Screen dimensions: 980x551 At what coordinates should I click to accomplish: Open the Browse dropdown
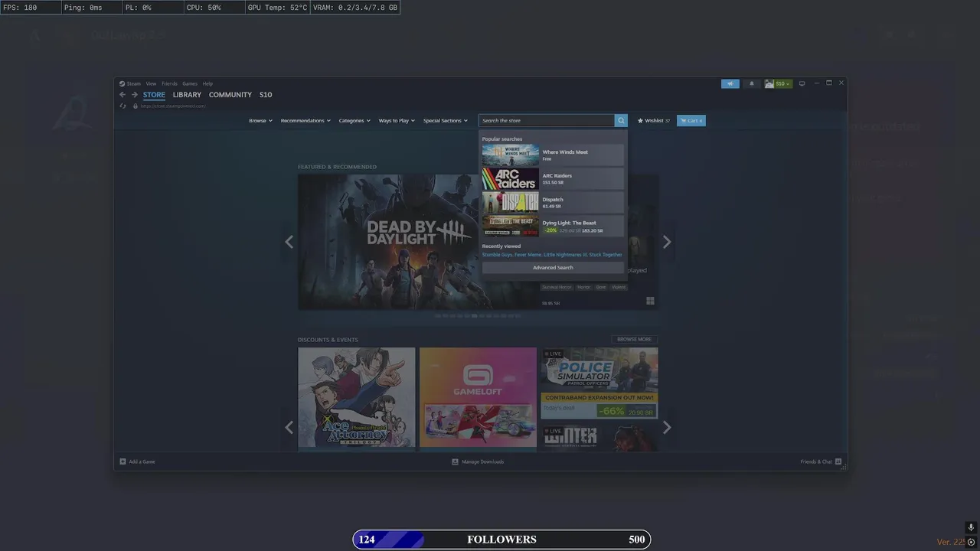pyautogui.click(x=260, y=120)
